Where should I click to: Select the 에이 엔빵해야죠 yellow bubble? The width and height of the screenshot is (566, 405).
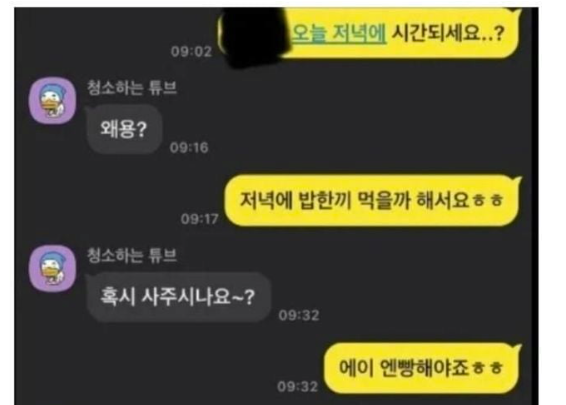click(x=422, y=368)
